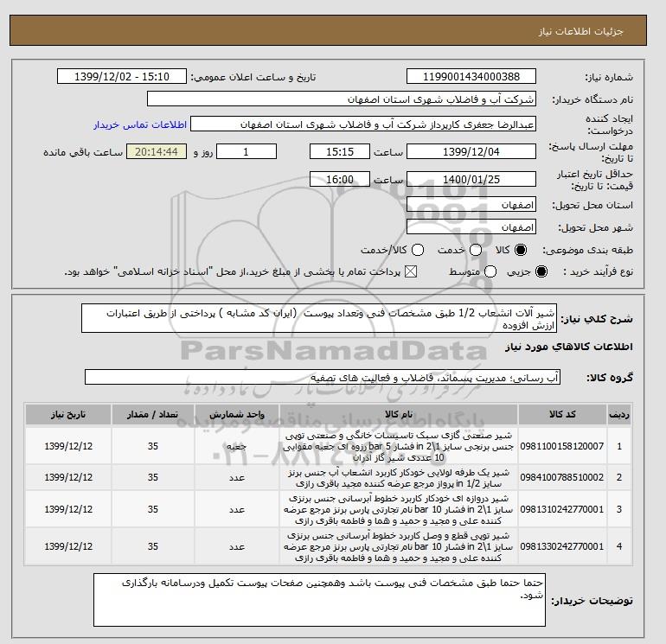Click product code 0981330242770001
666x644 pixels.
point(562,546)
